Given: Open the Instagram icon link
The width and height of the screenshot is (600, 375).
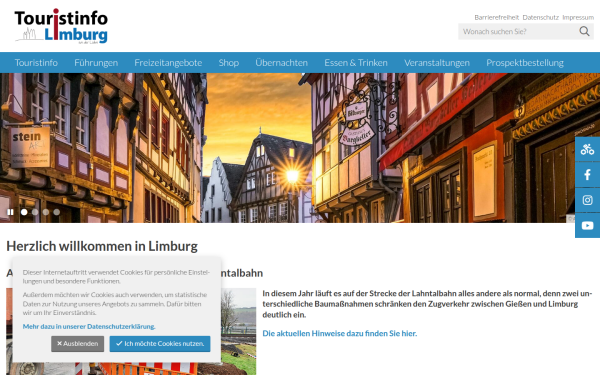Looking at the screenshot, I should pyautogui.click(x=587, y=200).
